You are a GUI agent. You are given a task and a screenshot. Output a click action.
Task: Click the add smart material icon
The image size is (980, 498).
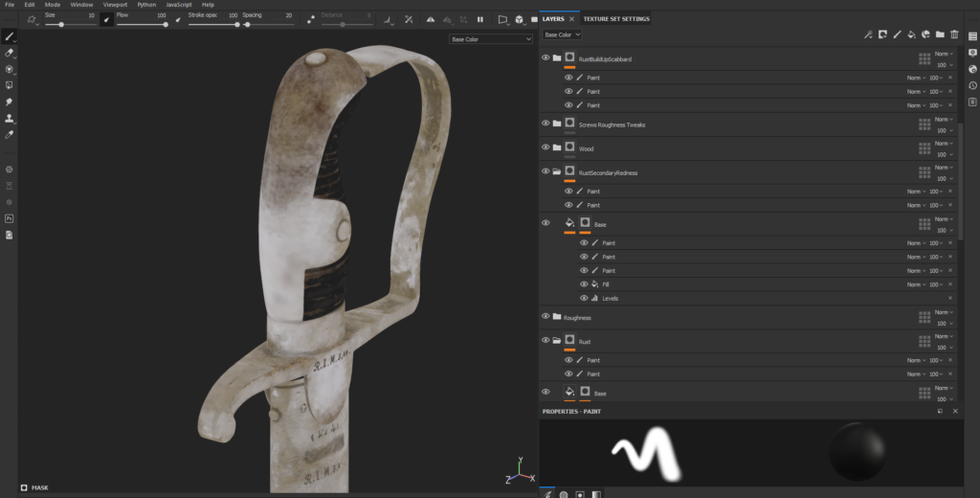point(925,34)
